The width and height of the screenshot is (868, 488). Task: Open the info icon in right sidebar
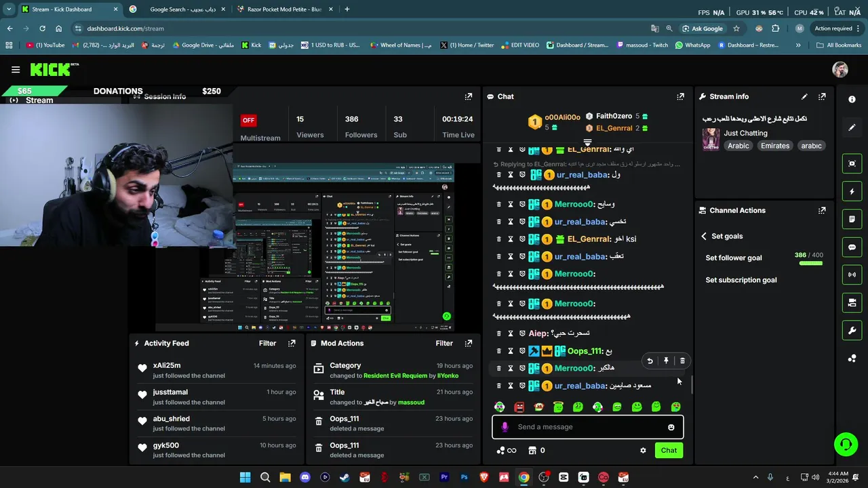[x=852, y=99]
